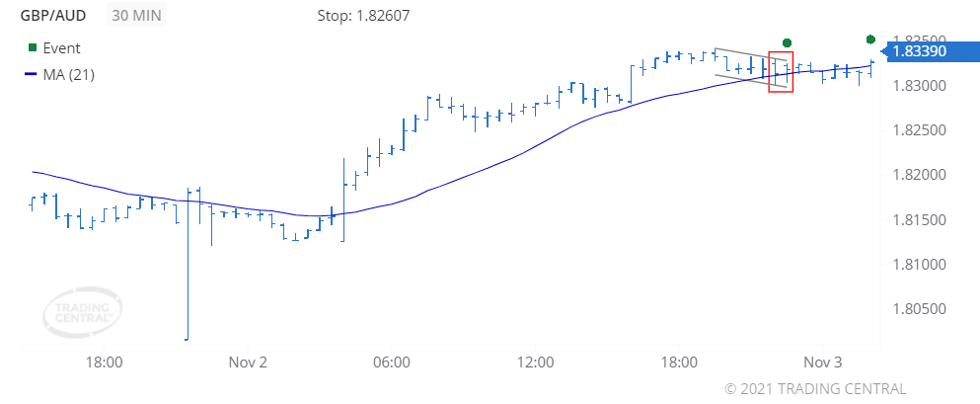Click the 1.80500 price axis label
The width and height of the screenshot is (980, 404).
coord(918,308)
